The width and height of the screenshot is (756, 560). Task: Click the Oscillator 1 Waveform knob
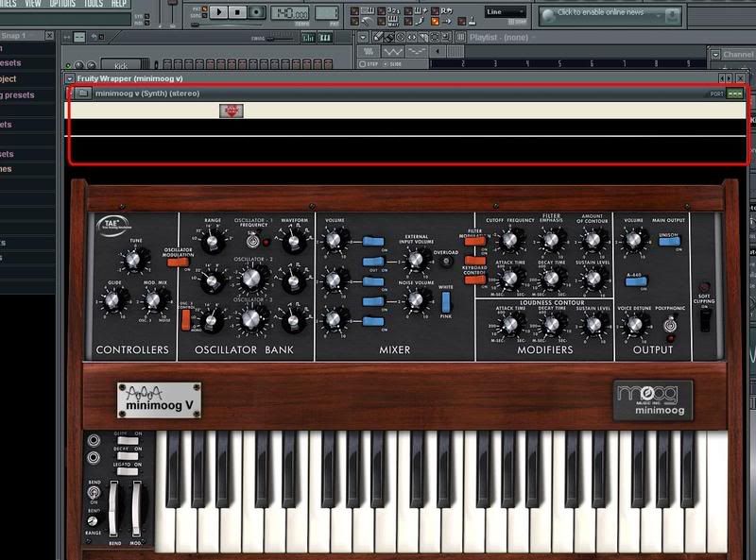(292, 240)
